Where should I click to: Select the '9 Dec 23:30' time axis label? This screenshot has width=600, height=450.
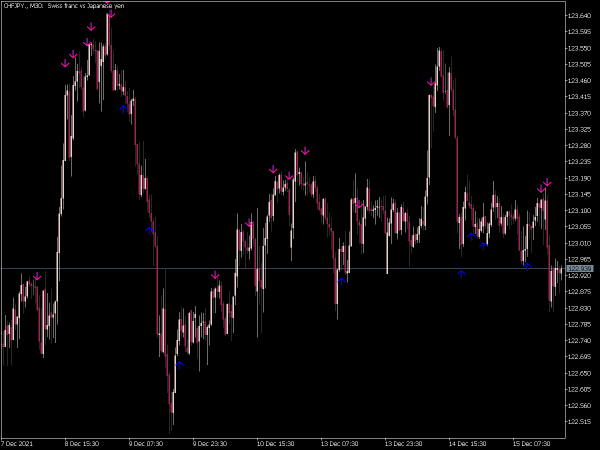click(x=210, y=443)
